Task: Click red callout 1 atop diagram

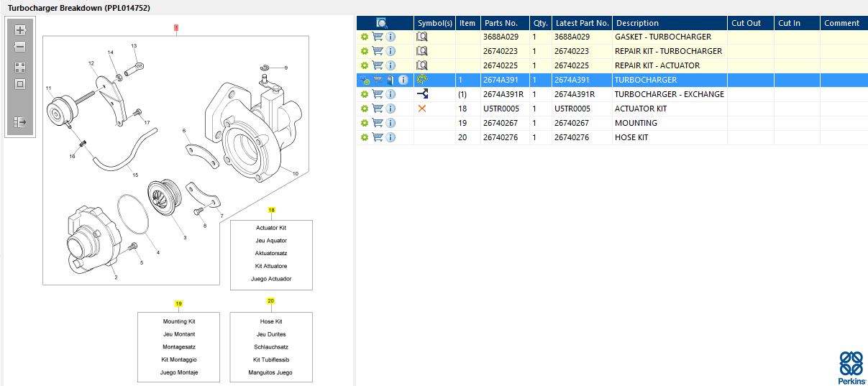Action: pyautogui.click(x=176, y=27)
